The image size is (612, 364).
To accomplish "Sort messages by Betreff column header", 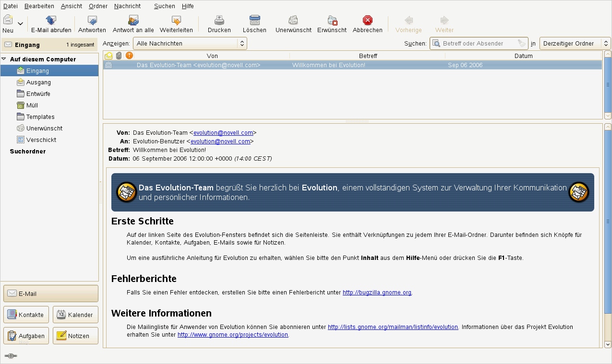I will point(368,56).
